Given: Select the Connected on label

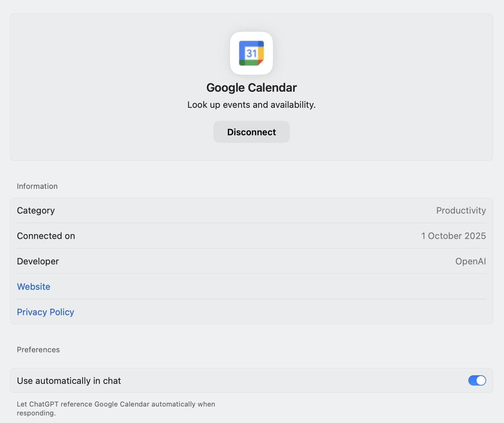Looking at the screenshot, I should click(46, 236).
